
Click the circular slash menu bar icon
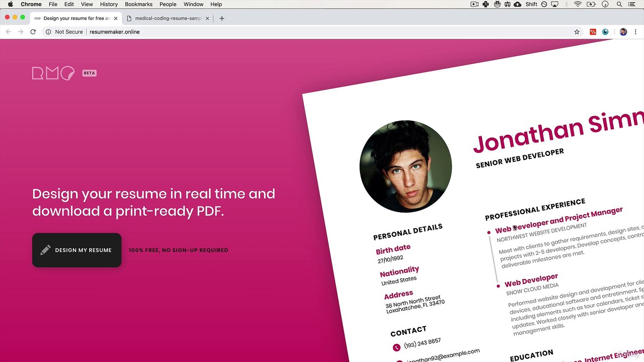pyautogui.click(x=544, y=4)
